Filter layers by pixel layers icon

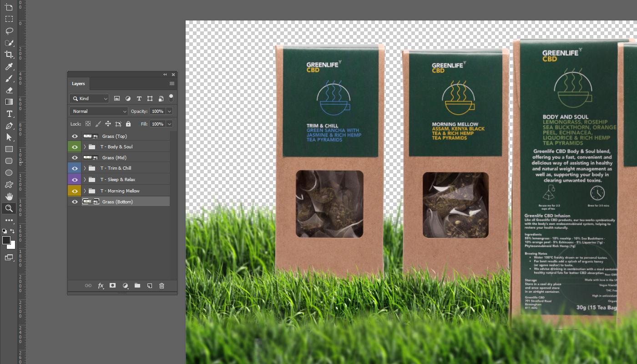pos(117,99)
